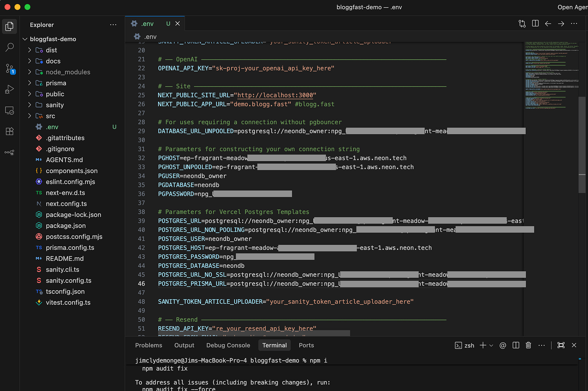The height and width of the screenshot is (391, 588).
Task: Open package.json from the explorer
Action: [65, 226]
